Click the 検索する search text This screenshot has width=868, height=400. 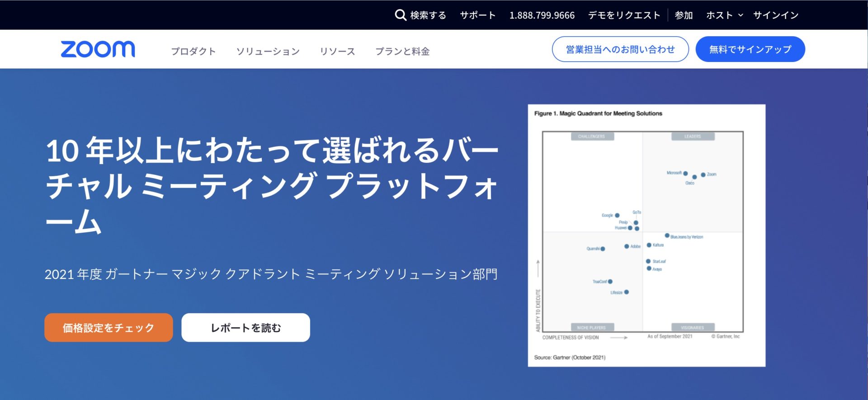pos(428,15)
